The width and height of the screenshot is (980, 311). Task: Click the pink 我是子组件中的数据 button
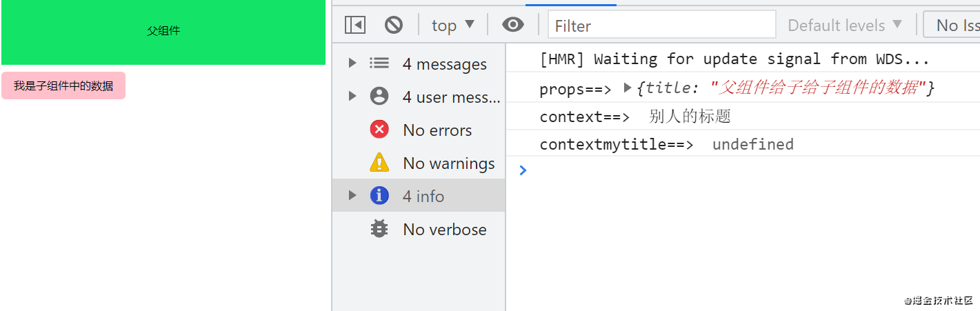click(63, 86)
